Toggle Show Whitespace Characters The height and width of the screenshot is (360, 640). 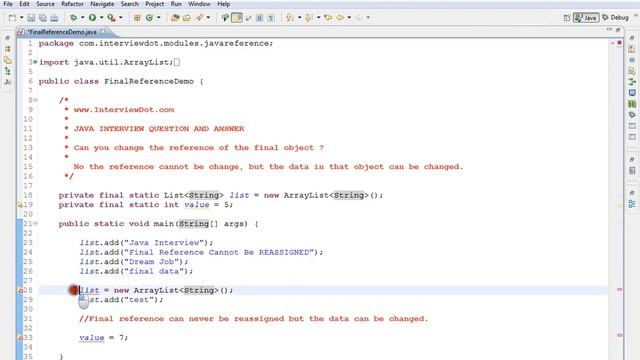tap(271, 18)
